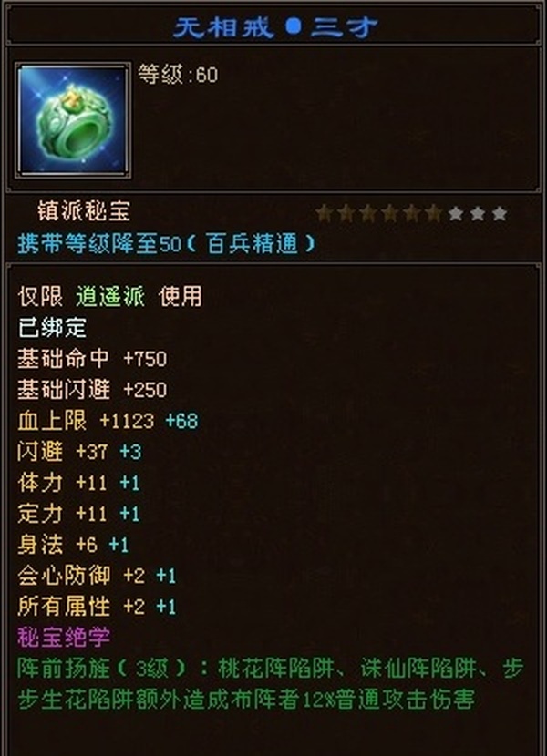Click the purple 秘宝绝学 heading
Screen dimensions: 547x756
(x=64, y=637)
